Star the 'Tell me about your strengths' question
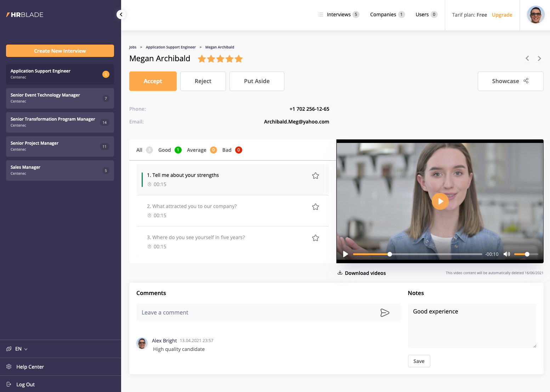Screen dimensions: 550x392 [x=316, y=176]
